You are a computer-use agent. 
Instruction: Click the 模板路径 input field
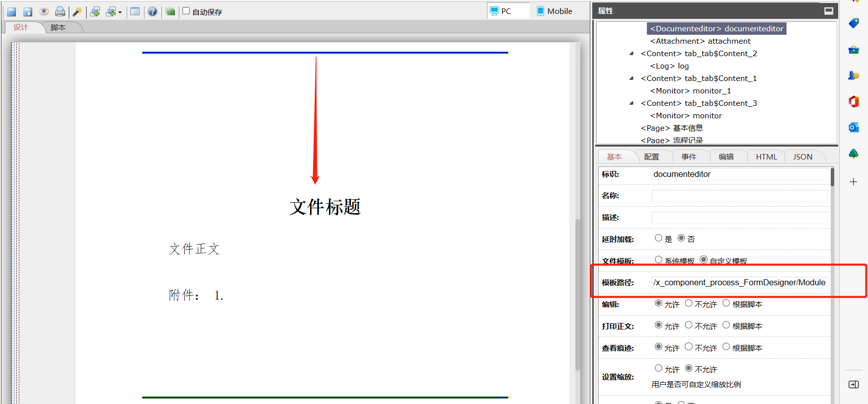(x=739, y=282)
